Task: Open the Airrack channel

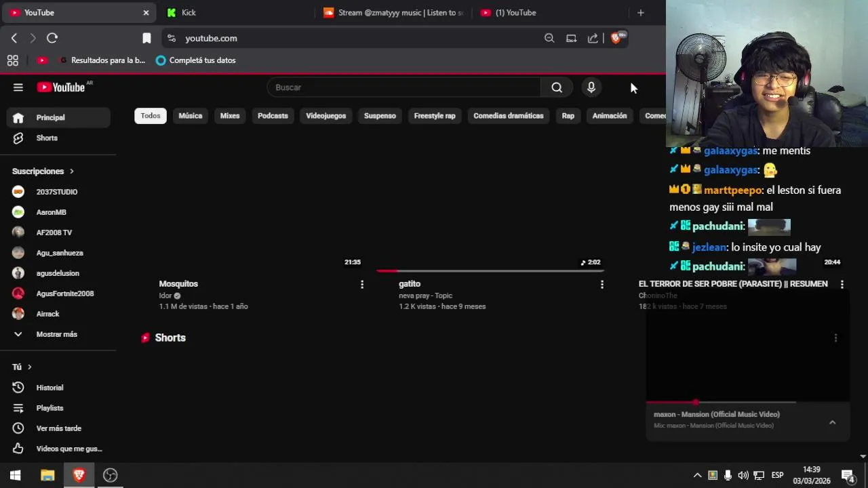Action: (x=58, y=314)
